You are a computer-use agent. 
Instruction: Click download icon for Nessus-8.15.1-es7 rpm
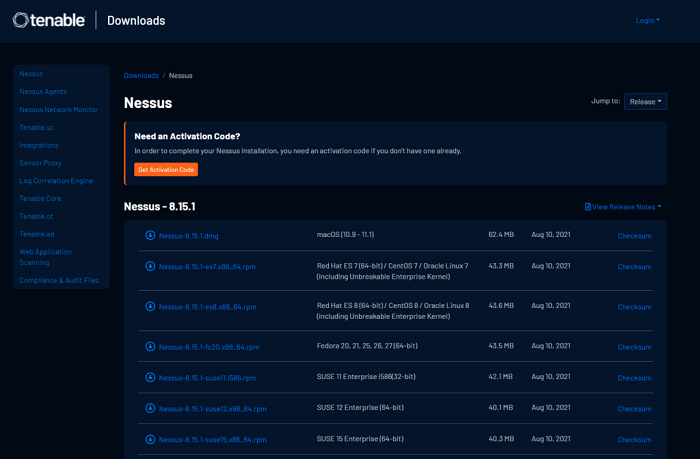pos(150,266)
